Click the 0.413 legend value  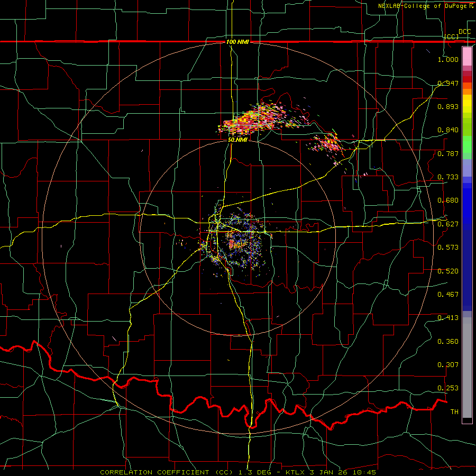coord(448,317)
